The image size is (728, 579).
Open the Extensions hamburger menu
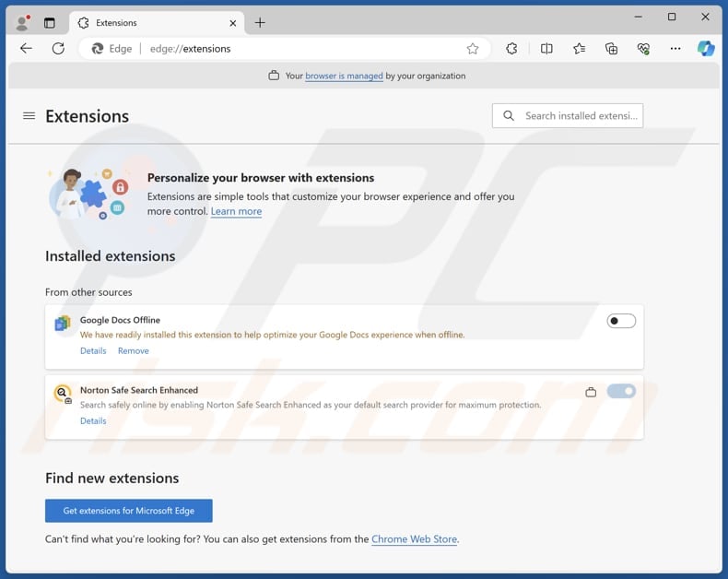coord(29,115)
